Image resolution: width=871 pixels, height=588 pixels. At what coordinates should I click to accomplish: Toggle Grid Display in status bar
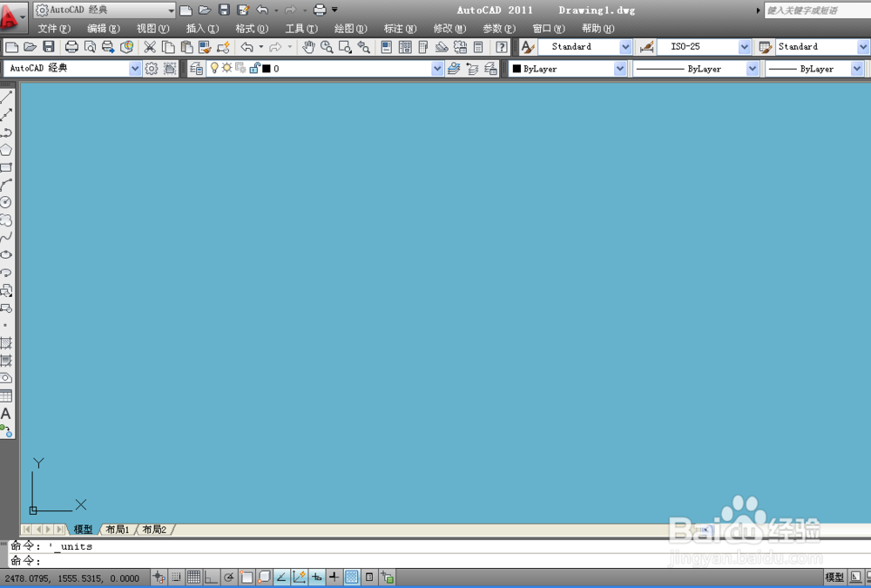193,578
